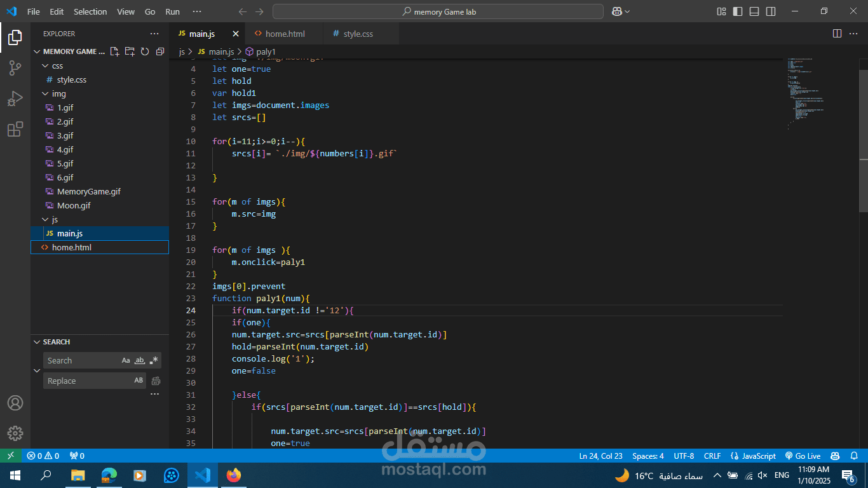Collapse the css folder

pyautogui.click(x=45, y=65)
